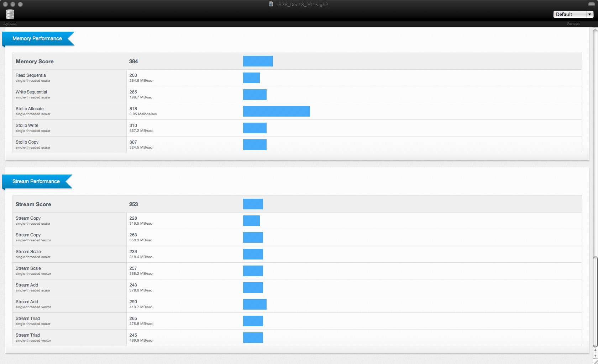Click the Stream Performance ribbon header
This screenshot has height=364, width=598.
pyautogui.click(x=37, y=181)
